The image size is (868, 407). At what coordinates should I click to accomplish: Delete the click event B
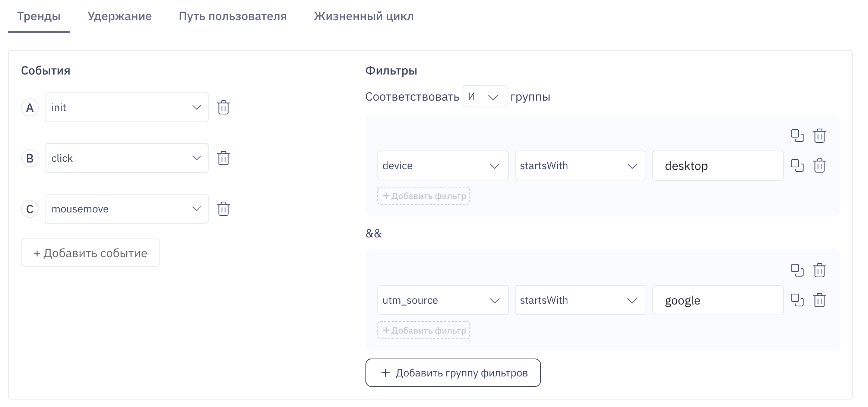pos(224,158)
